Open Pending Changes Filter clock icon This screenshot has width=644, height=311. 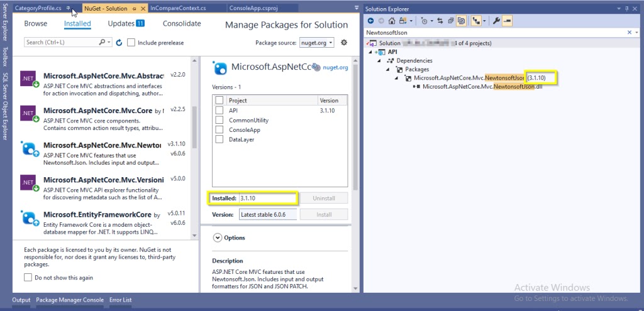coord(425,21)
